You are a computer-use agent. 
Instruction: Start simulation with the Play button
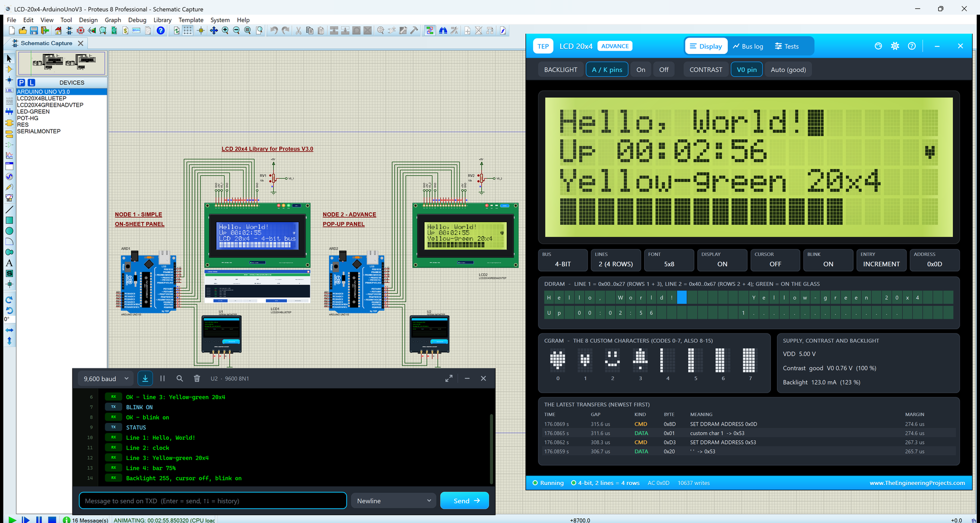(x=12, y=520)
